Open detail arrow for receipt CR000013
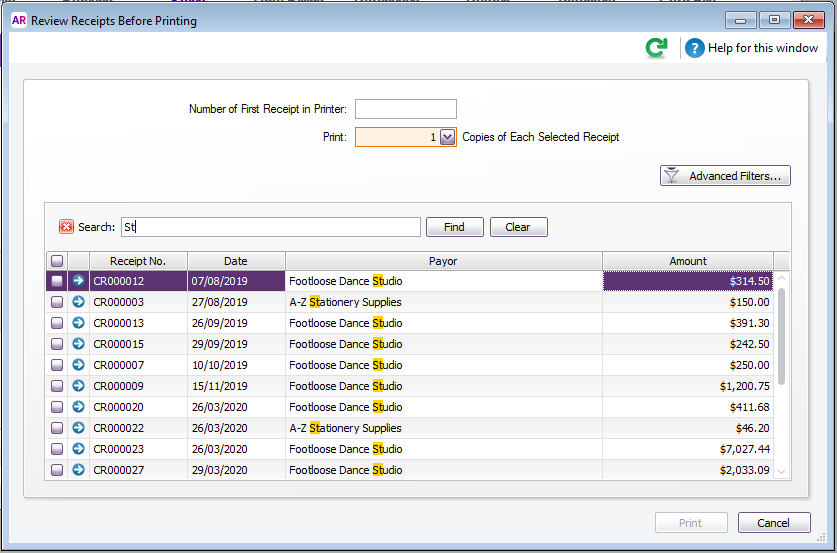 [x=78, y=323]
